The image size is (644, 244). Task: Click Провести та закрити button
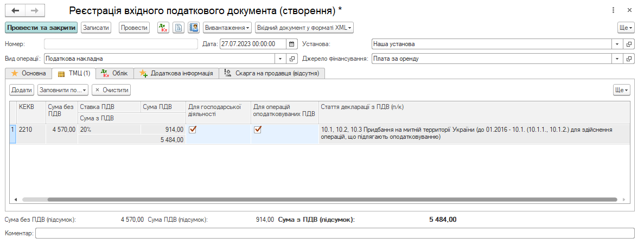(x=42, y=28)
